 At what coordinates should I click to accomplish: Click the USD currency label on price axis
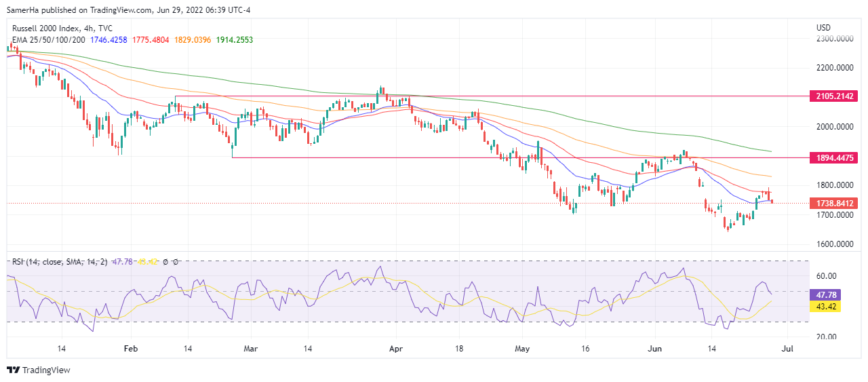(x=823, y=28)
